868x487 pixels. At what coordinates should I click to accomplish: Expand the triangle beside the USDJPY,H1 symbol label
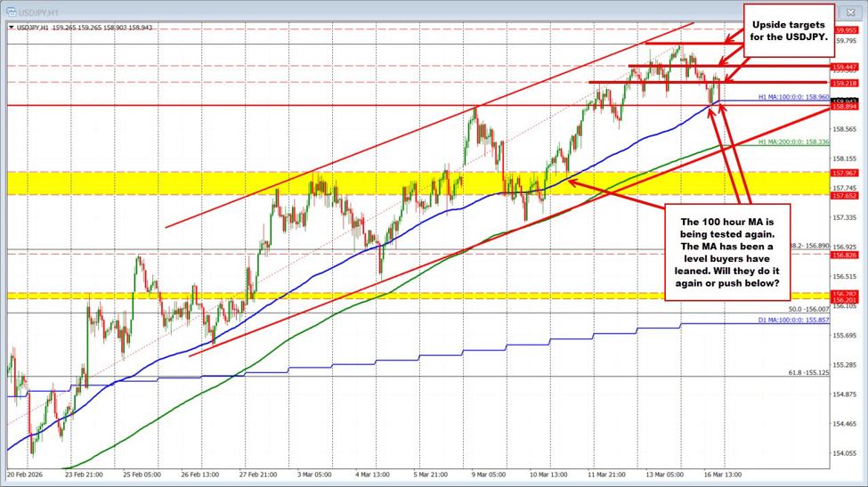[10, 28]
